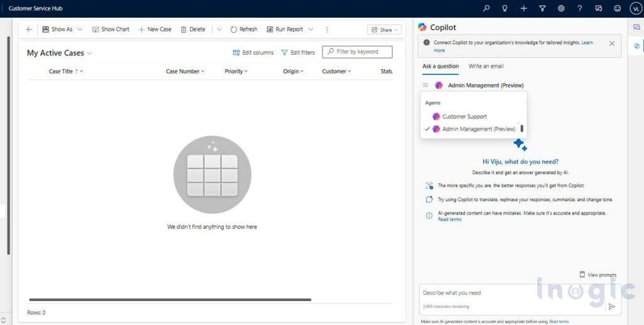Click the Filter by keyword box
Viewport: 644px width, 325px height.
[357, 52]
